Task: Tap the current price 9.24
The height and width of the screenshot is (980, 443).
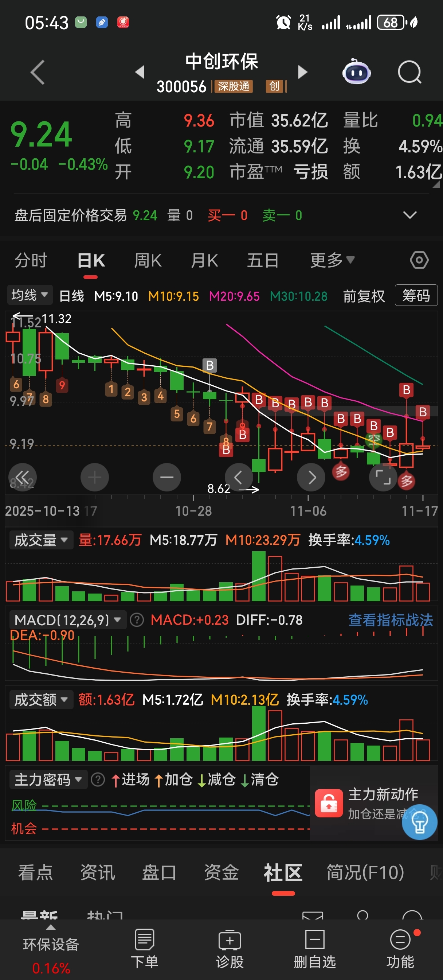Action: (41, 134)
